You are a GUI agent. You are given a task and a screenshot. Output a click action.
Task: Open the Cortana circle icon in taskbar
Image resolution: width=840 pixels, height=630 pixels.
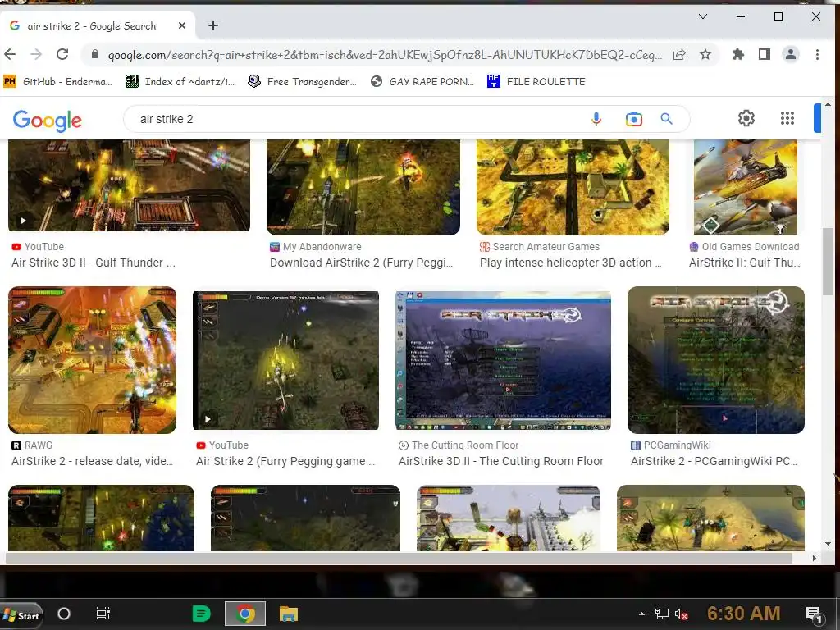pos(64,614)
